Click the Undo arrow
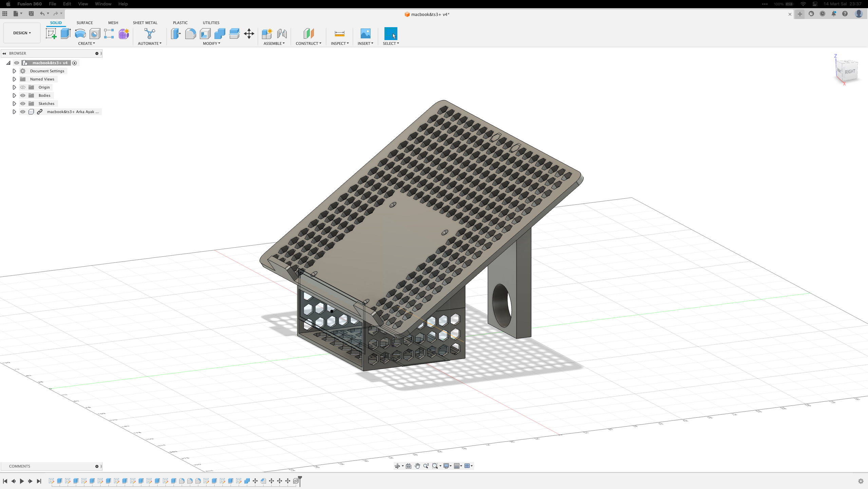The width and height of the screenshot is (868, 489). click(x=42, y=14)
